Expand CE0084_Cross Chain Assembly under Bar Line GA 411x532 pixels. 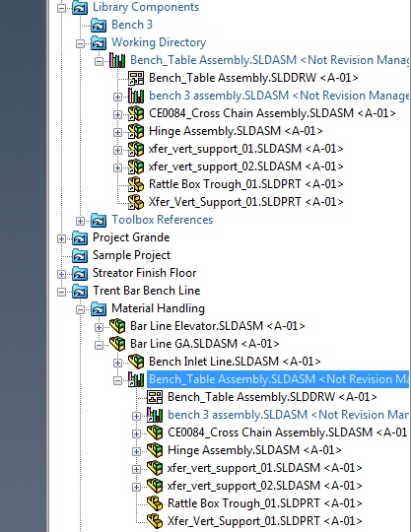click(136, 433)
